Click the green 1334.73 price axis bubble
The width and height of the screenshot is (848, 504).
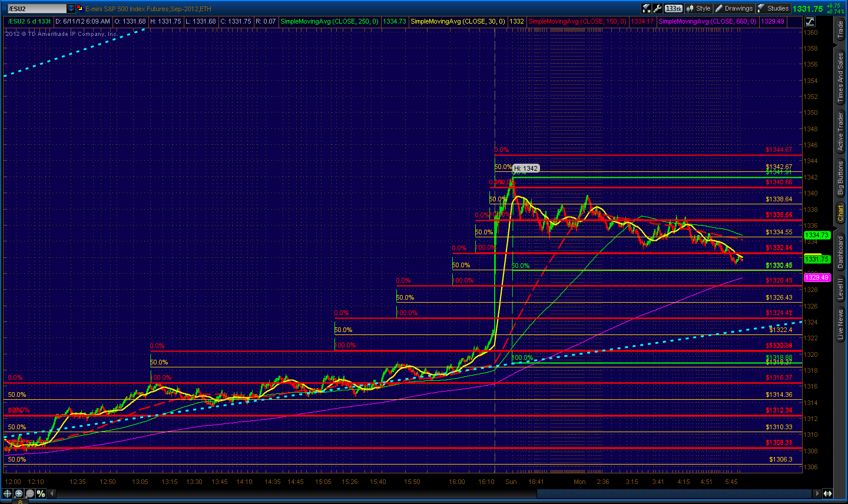click(817, 235)
